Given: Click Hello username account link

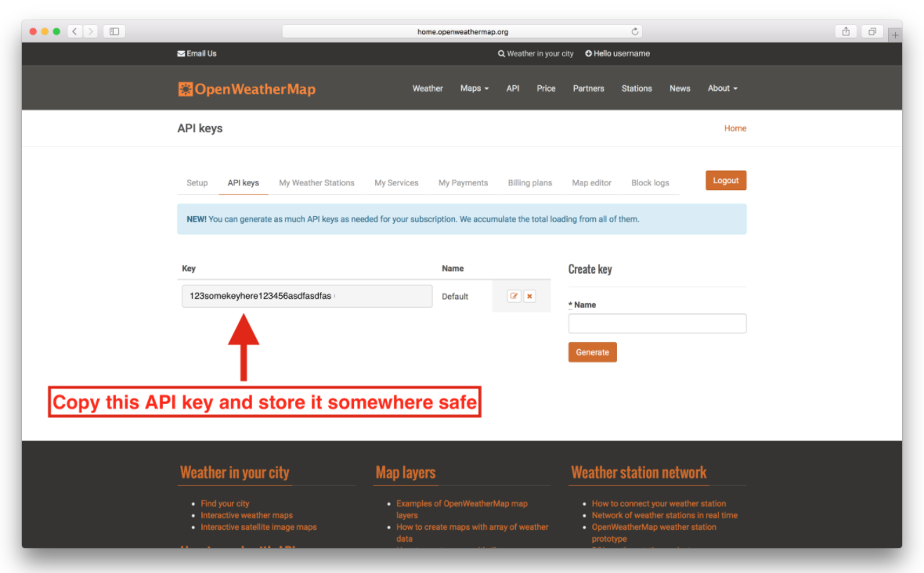Looking at the screenshot, I should [618, 53].
